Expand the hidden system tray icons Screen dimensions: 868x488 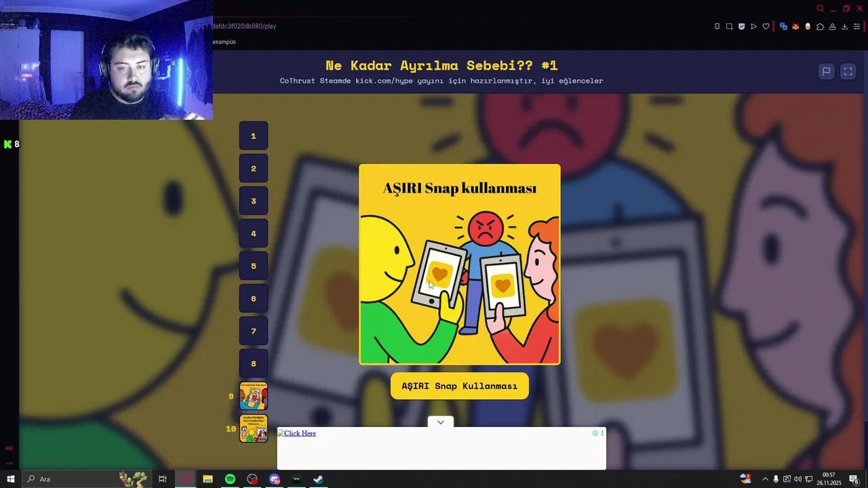pos(765,479)
